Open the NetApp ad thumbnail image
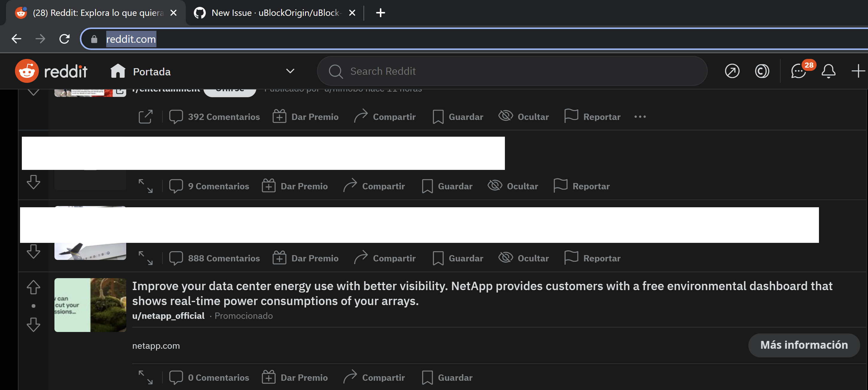Image resolution: width=868 pixels, height=390 pixels. (90, 305)
